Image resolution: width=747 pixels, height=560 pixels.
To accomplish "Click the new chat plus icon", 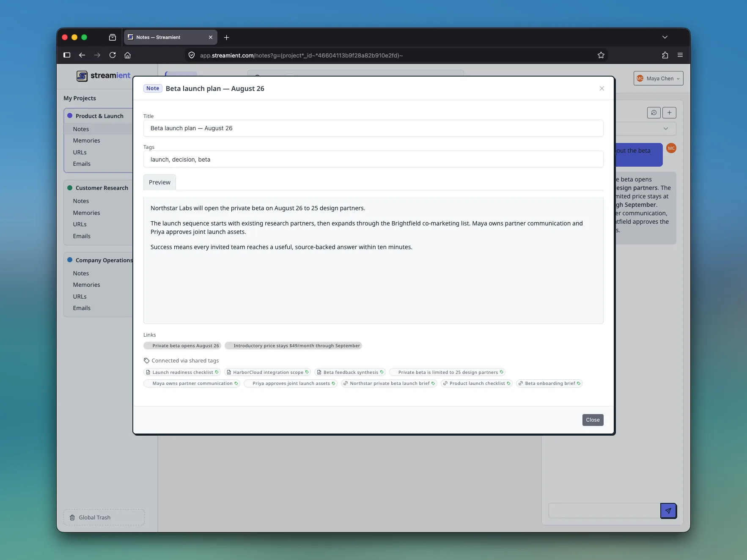I will point(669,113).
